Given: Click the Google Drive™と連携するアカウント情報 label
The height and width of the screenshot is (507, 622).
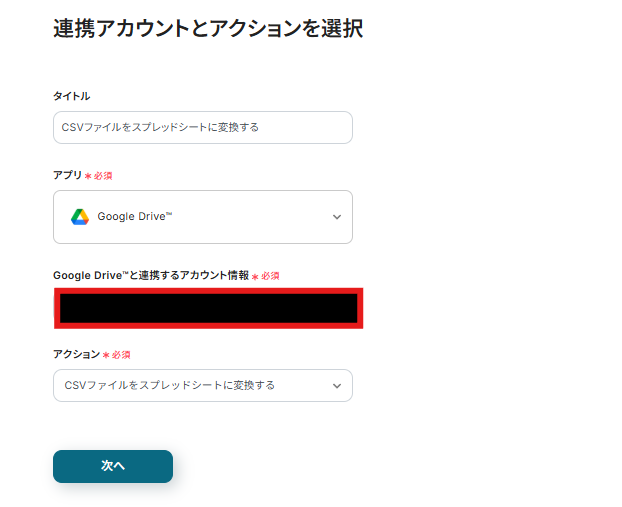Looking at the screenshot, I should (150, 275).
